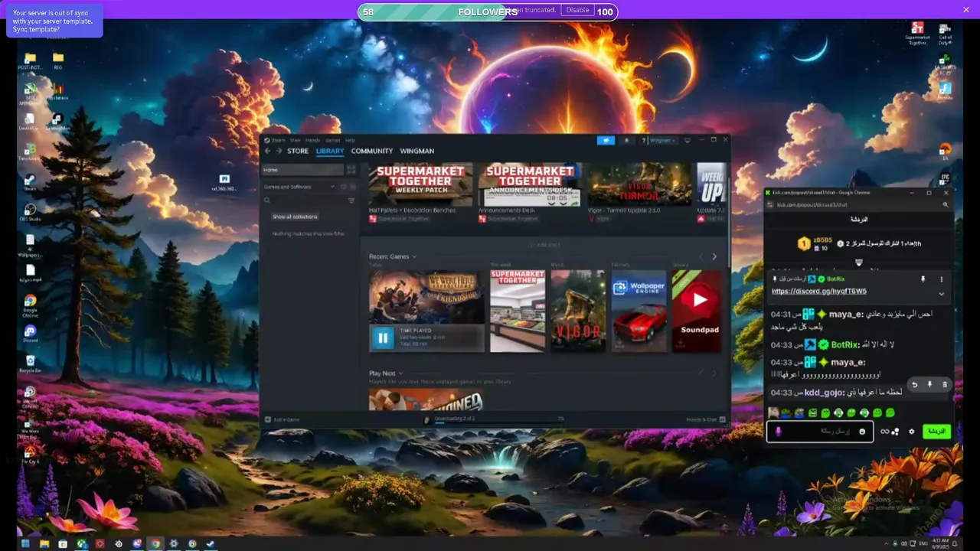980x551 pixels.
Task: Click the Steam icon on the taskbar
Action: (211, 544)
